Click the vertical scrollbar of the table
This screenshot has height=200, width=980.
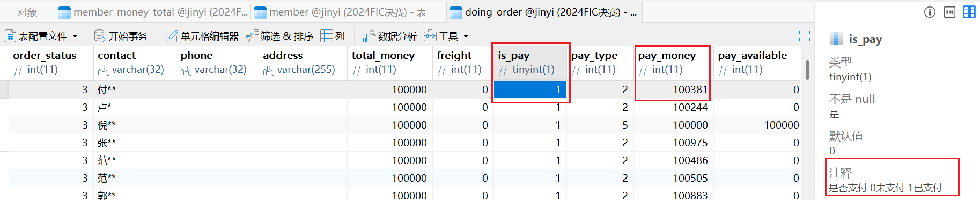tap(807, 70)
